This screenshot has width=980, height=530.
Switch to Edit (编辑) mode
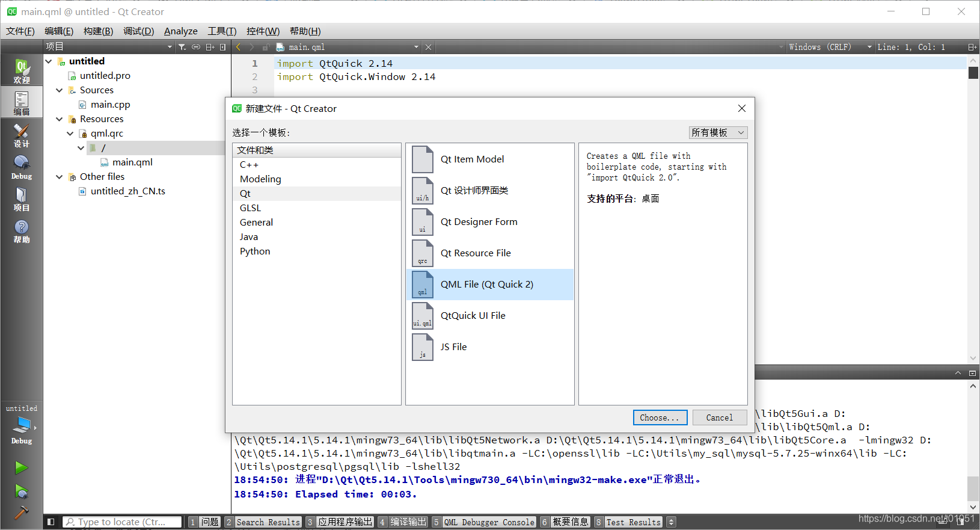(22, 102)
